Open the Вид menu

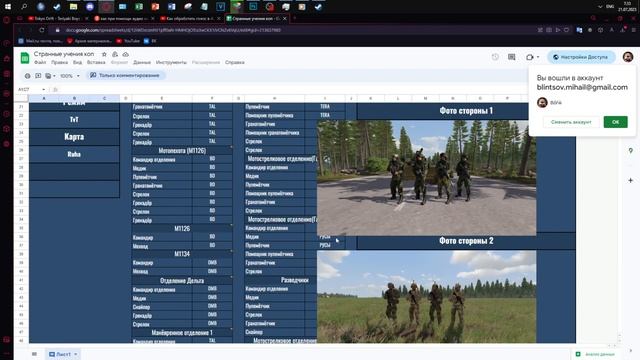click(78, 62)
